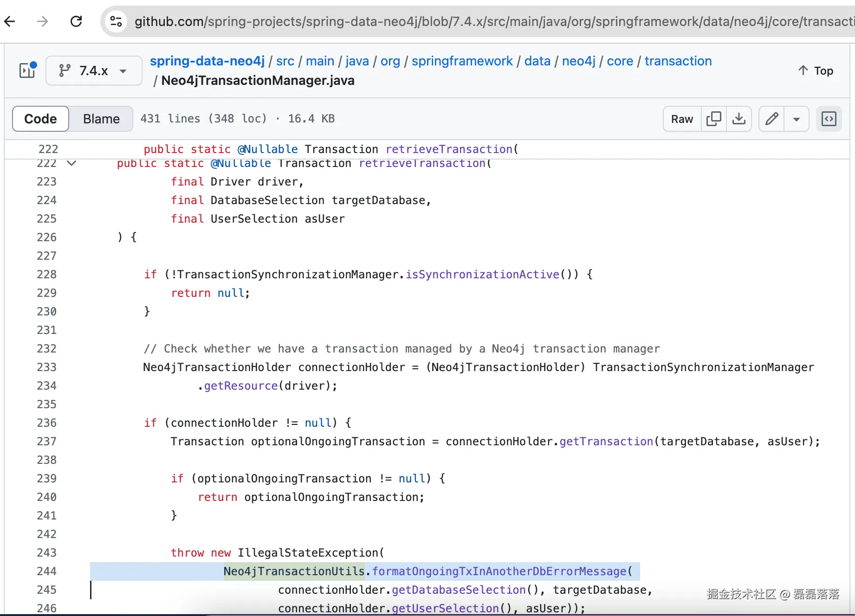Viewport: 855px width, 616px height.
Task: Click the Neo4jTransactionManager.java file name
Action: [x=258, y=80]
